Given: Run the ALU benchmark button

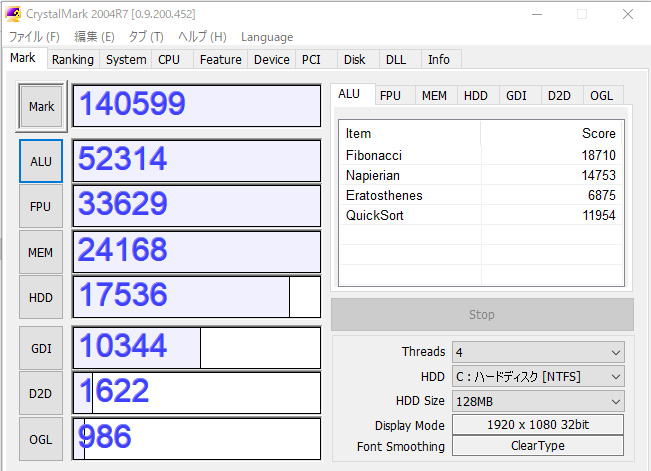Looking at the screenshot, I should click(x=41, y=161).
